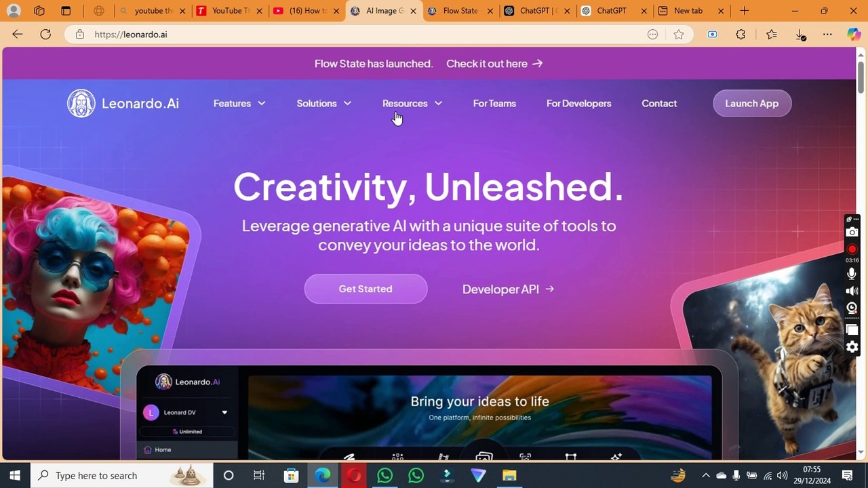Close the Flow State tab
The image size is (868, 488).
pyautogui.click(x=490, y=11)
